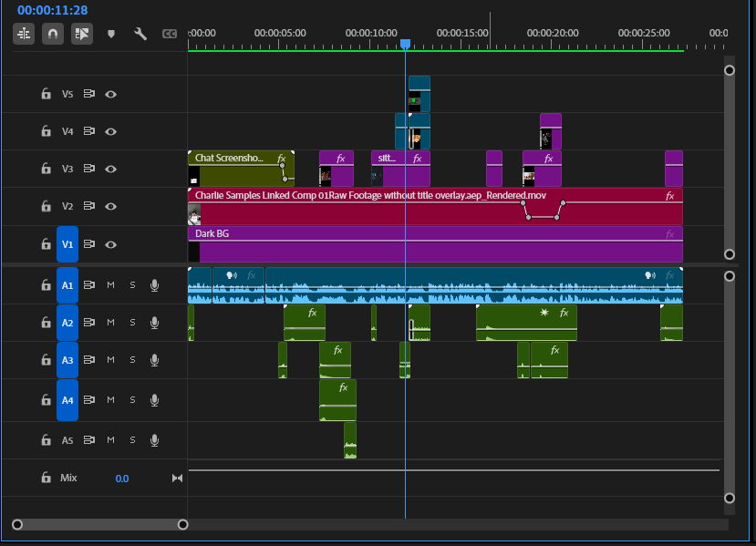The height and width of the screenshot is (546, 756).
Task: Enable voice-over record on A1
Action: click(155, 285)
